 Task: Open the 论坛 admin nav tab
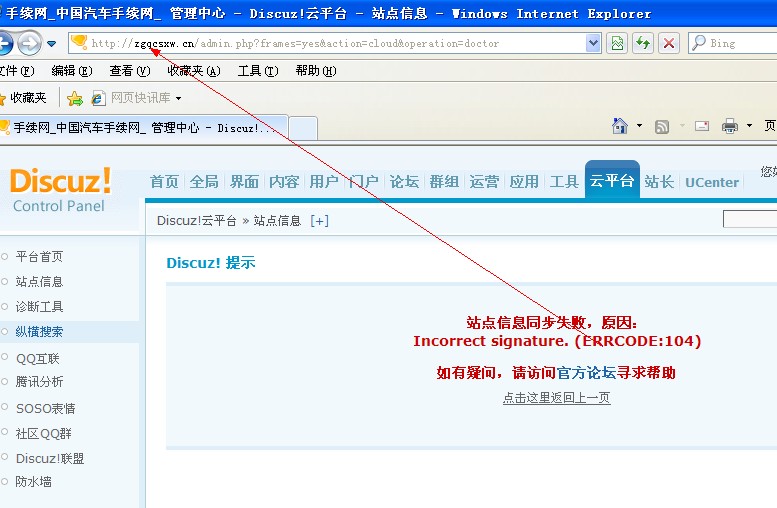404,182
